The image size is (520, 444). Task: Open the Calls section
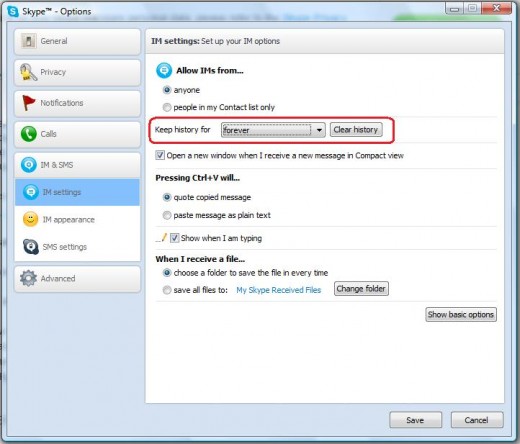[77, 134]
